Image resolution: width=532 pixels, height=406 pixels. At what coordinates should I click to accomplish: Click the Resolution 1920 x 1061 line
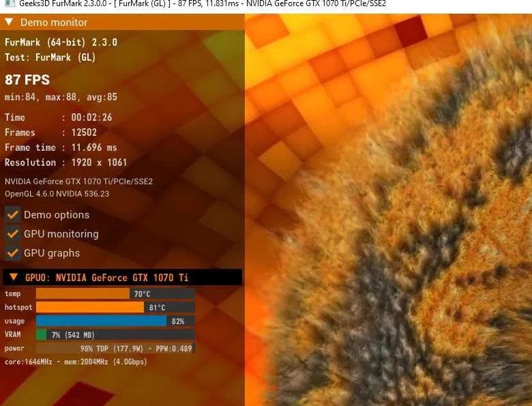(65, 162)
